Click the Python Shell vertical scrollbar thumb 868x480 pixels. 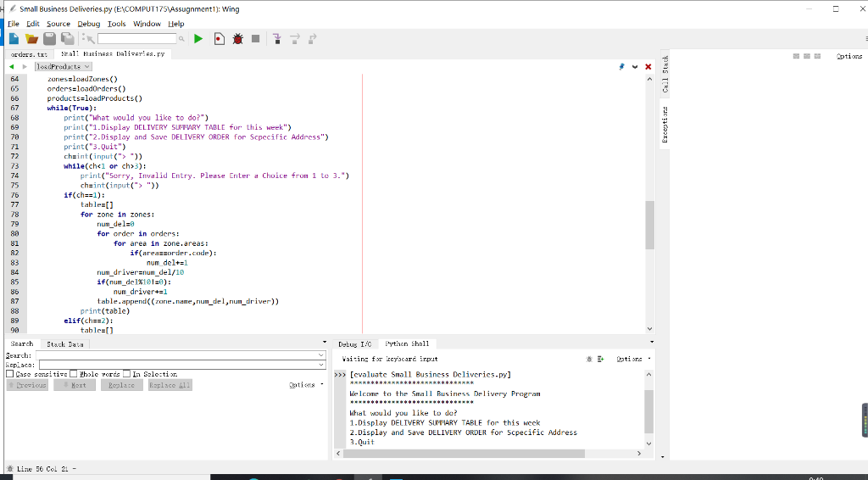[648, 412]
